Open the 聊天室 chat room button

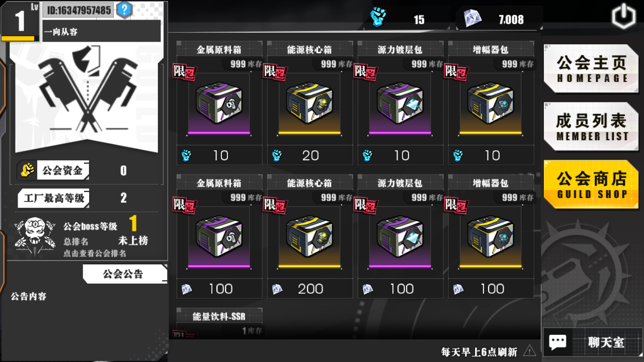(593, 342)
